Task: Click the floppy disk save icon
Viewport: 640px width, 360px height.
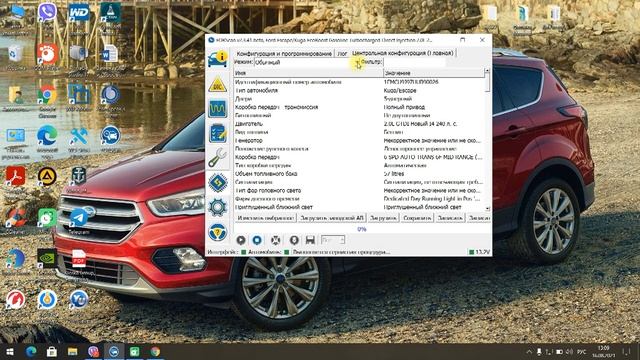Action: (x=310, y=240)
